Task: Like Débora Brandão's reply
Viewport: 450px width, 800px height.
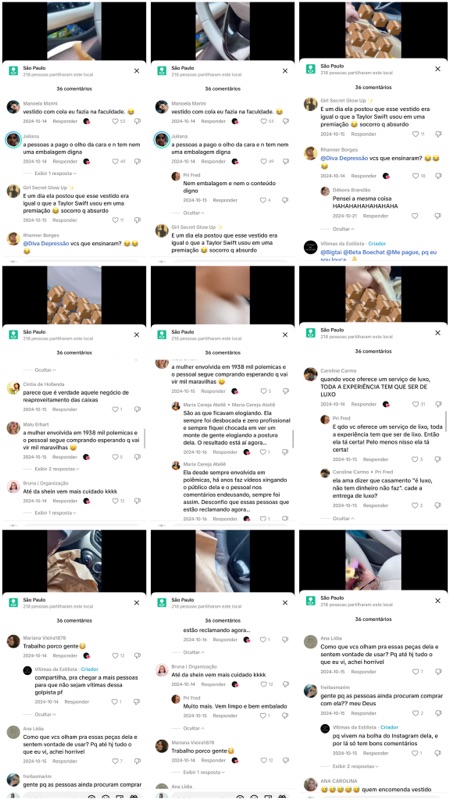Action: click(x=415, y=216)
